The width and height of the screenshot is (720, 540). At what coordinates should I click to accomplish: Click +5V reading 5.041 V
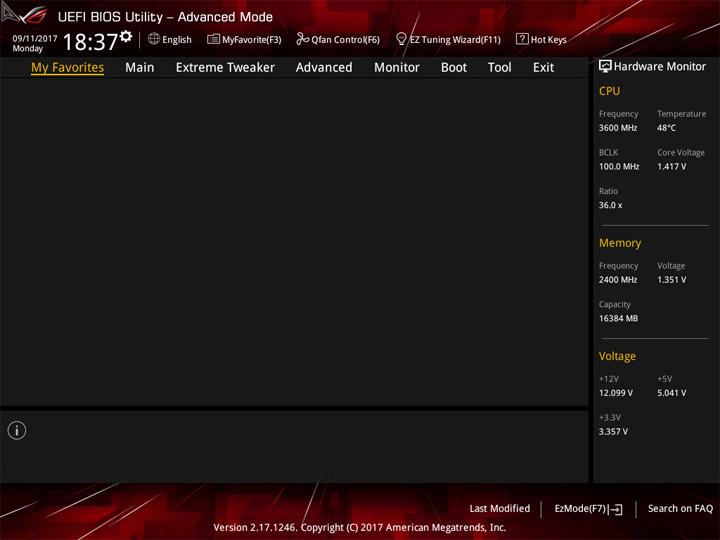671,393
